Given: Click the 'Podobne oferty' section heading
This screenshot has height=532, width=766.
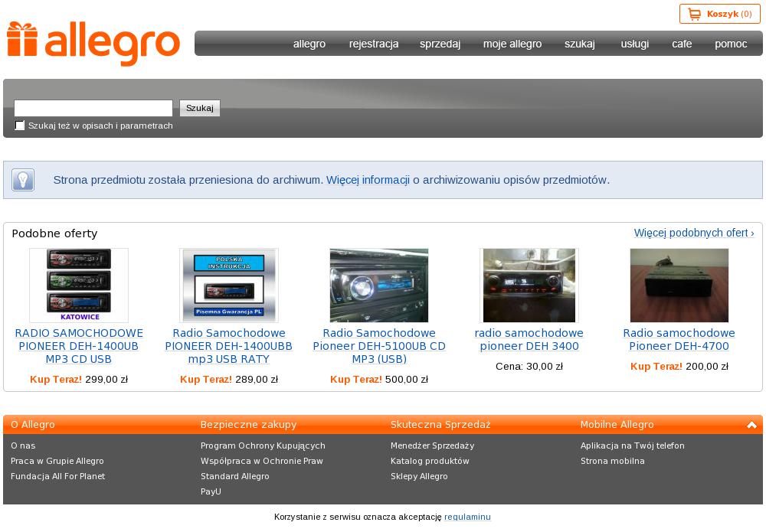Looking at the screenshot, I should click(54, 233).
